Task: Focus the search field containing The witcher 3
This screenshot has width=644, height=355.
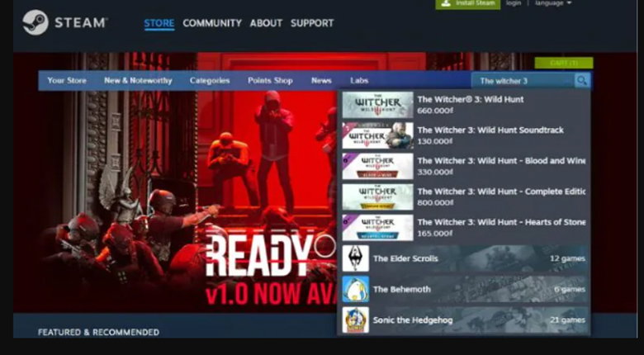Action: (x=523, y=81)
